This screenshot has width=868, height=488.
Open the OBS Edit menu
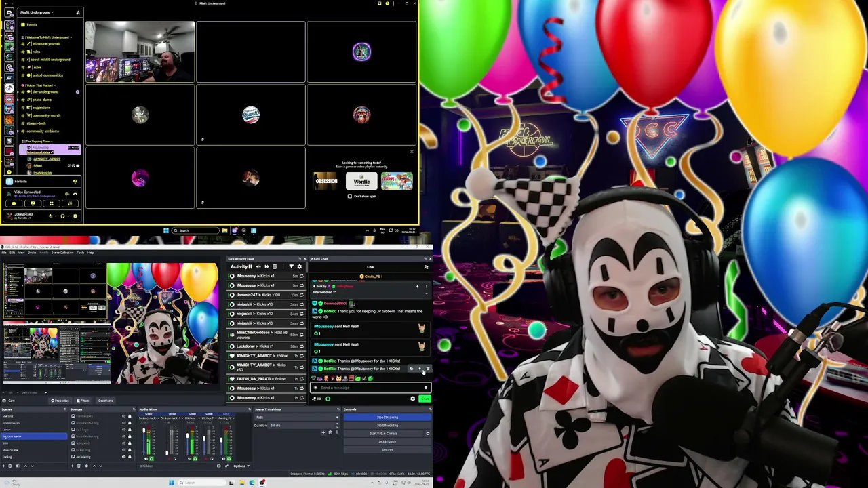[x=12, y=253]
